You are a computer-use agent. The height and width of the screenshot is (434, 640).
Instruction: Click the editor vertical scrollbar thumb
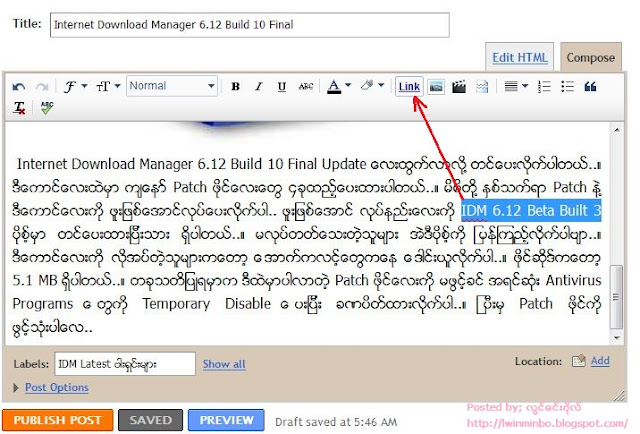click(616, 297)
